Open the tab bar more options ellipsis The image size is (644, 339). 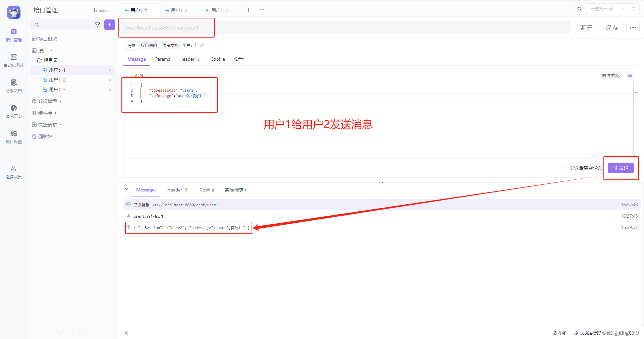[x=262, y=10]
